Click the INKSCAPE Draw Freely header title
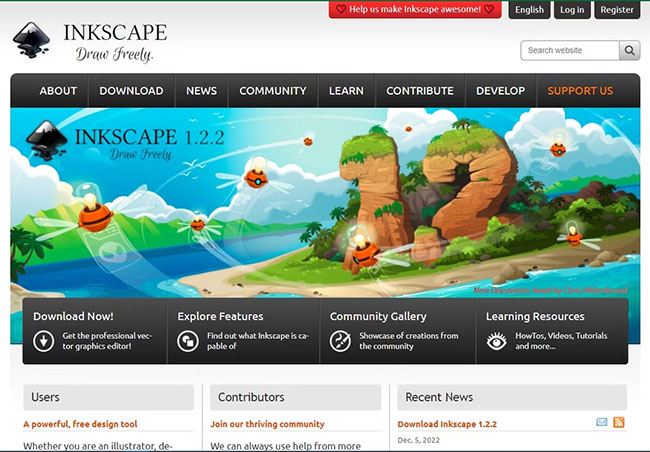This screenshot has width=650, height=452. tap(115, 42)
